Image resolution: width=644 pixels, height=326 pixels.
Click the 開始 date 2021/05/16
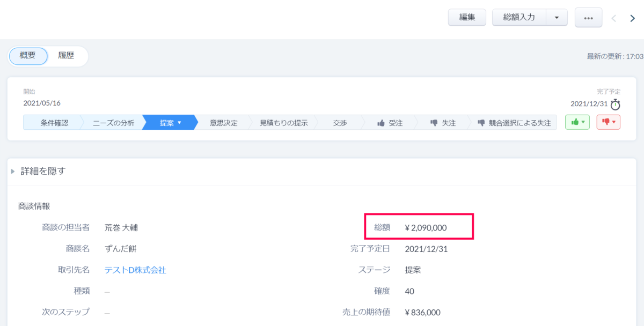[42, 103]
